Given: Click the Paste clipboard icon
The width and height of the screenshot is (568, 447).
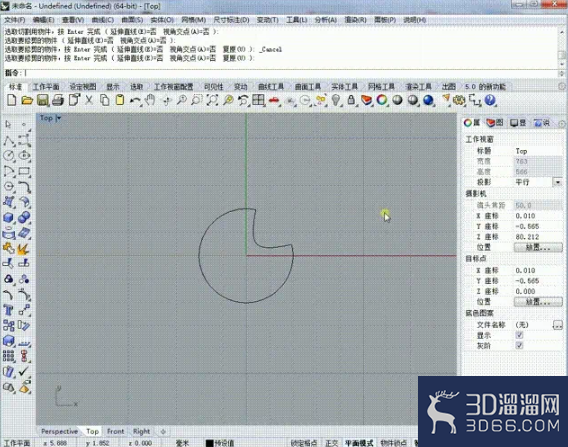Looking at the screenshot, I should coord(120,100).
